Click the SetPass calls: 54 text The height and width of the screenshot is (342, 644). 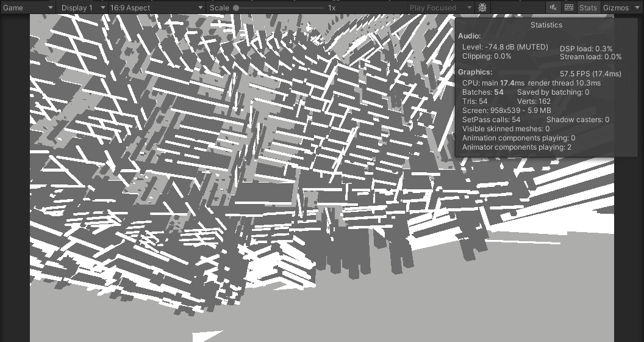tap(491, 120)
